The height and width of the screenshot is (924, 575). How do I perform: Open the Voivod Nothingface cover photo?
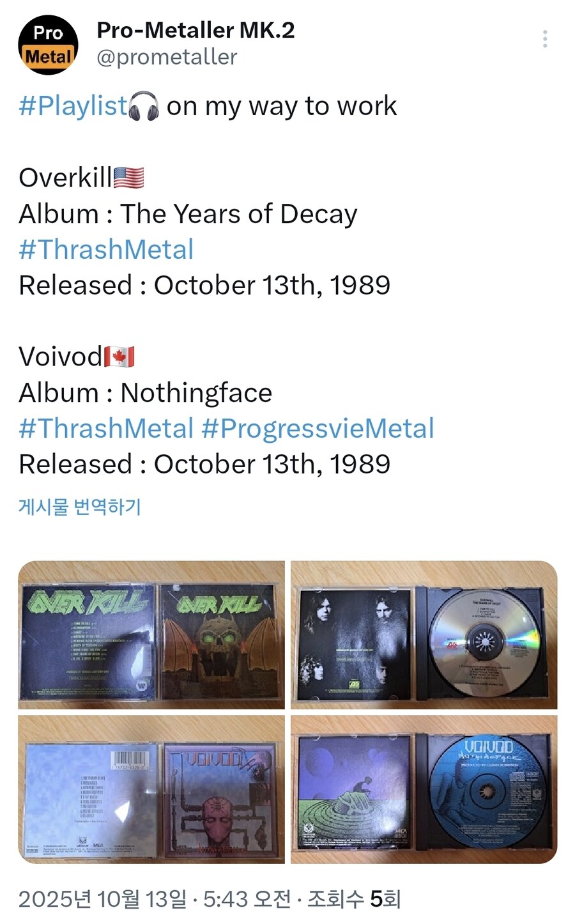[151, 790]
